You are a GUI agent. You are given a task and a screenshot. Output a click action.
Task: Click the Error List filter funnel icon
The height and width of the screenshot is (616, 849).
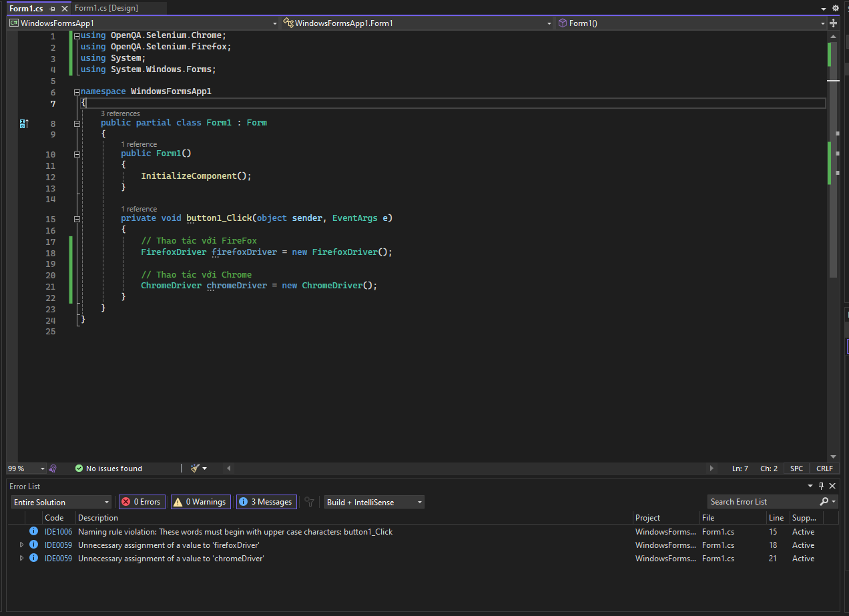pos(309,502)
